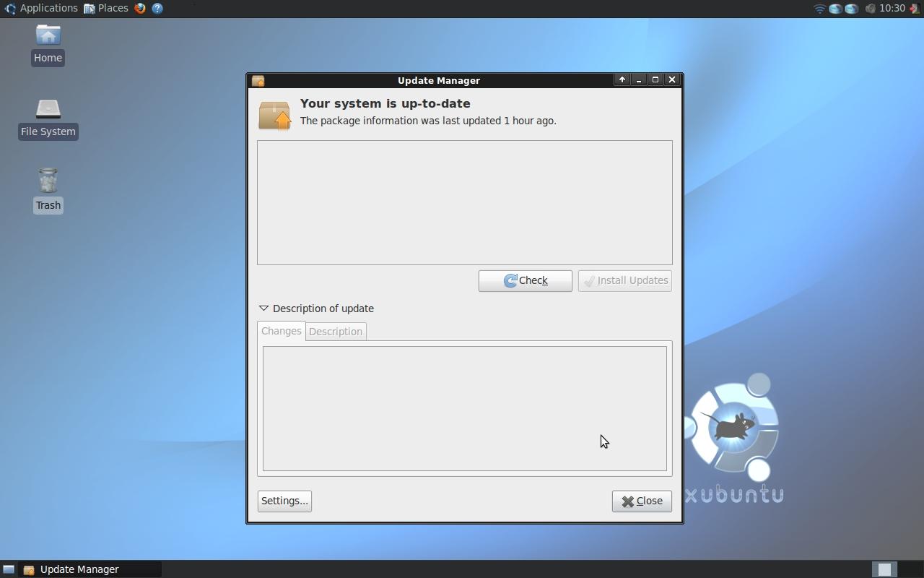Click inside the empty updates list area
This screenshot has width=924, height=578.
click(x=465, y=202)
